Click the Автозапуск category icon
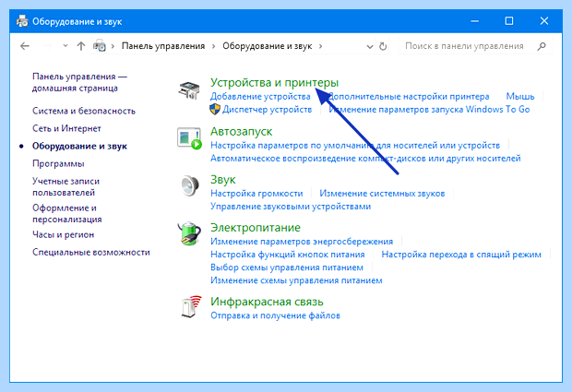 pos(189,138)
